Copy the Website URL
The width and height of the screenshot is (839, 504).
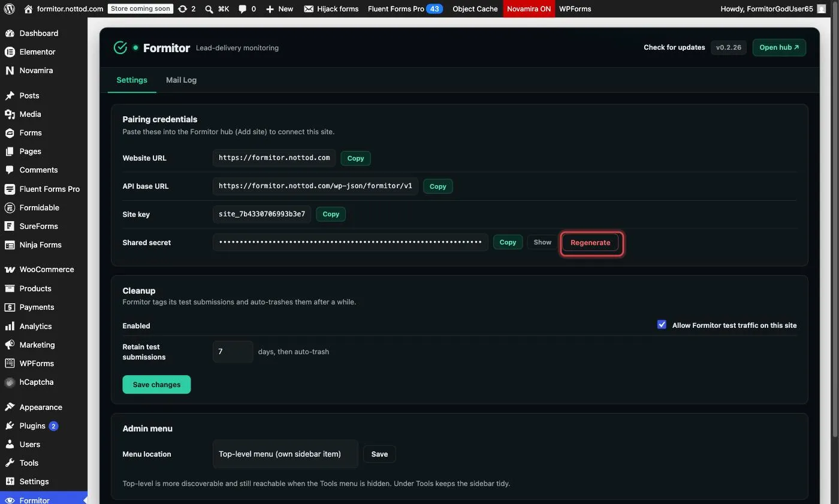355,158
